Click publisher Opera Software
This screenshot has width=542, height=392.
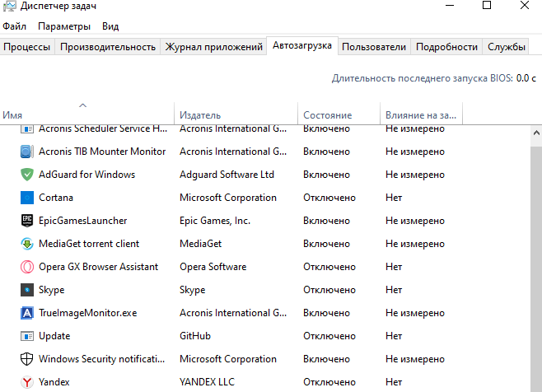[213, 267]
